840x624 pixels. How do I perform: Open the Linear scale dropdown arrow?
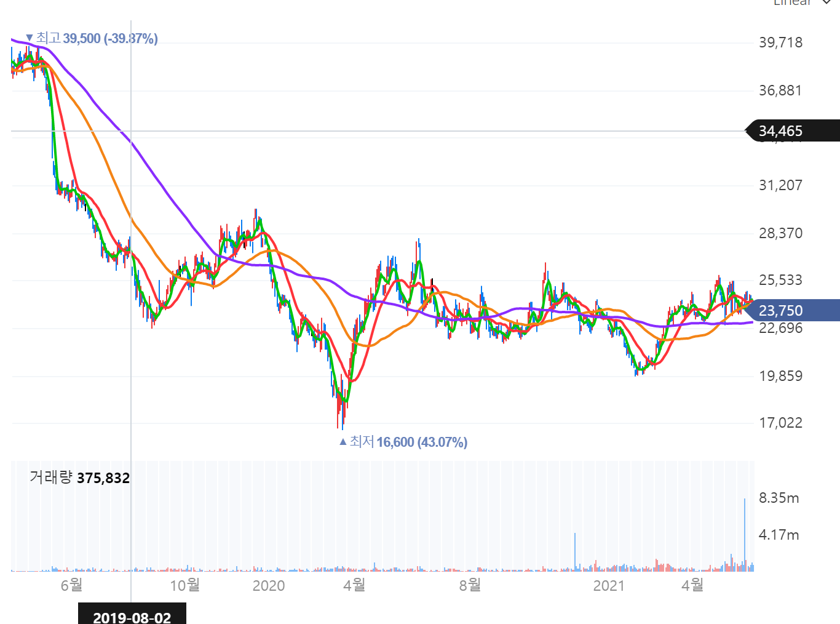(x=826, y=2)
